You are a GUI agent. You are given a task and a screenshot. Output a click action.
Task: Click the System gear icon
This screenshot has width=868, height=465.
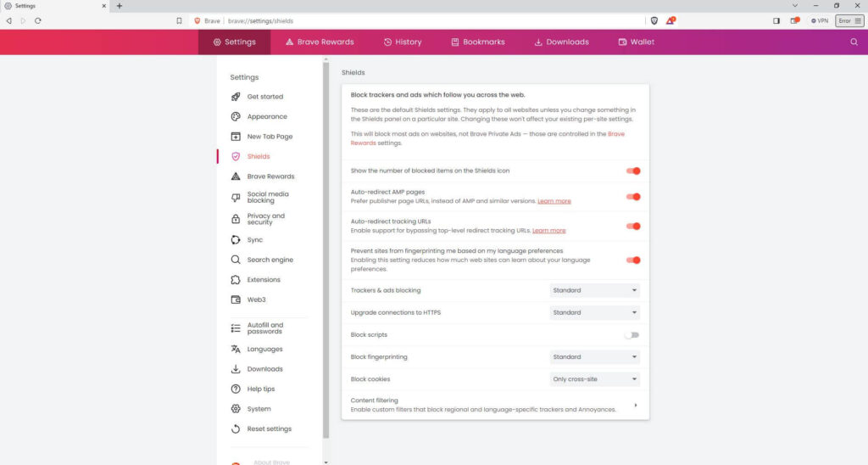pyautogui.click(x=236, y=409)
